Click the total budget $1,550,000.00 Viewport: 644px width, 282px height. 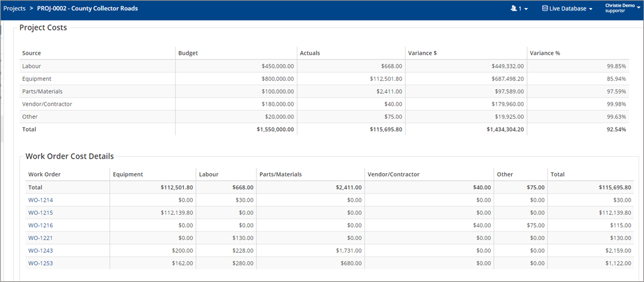[275, 129]
